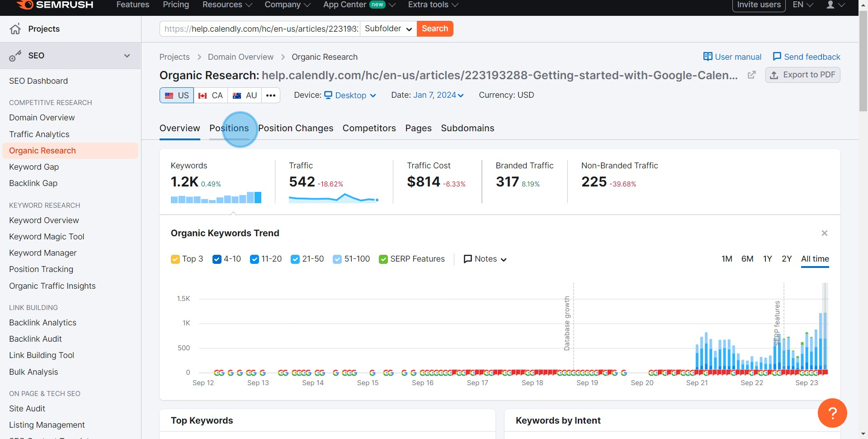The image size is (868, 439).
Task: Click the Semrush logo
Action: pyautogui.click(x=55, y=5)
